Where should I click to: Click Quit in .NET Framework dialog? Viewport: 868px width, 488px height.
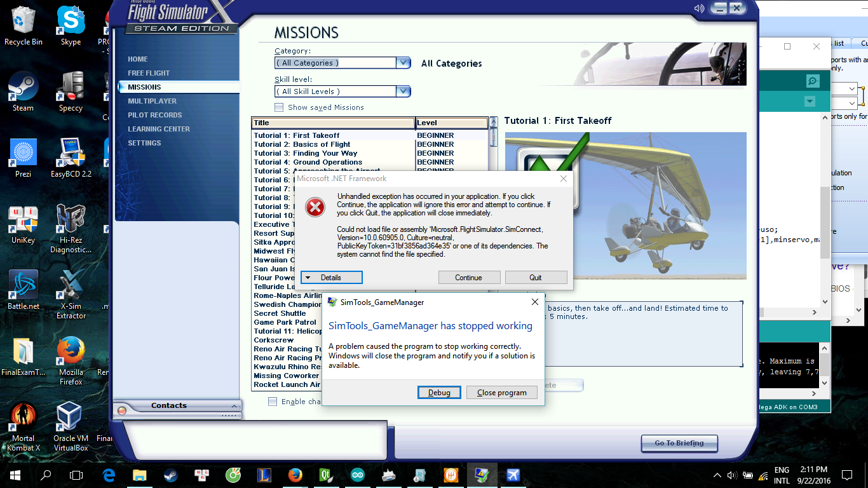click(536, 278)
